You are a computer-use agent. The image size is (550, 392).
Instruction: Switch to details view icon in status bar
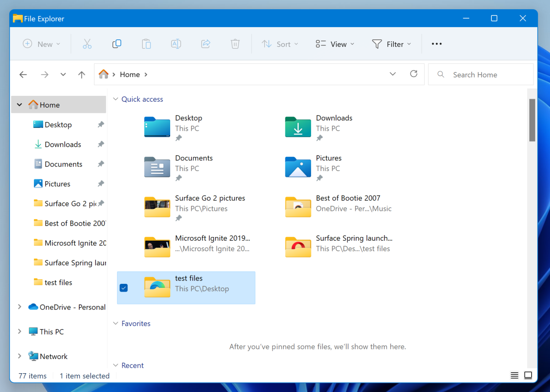(515, 375)
